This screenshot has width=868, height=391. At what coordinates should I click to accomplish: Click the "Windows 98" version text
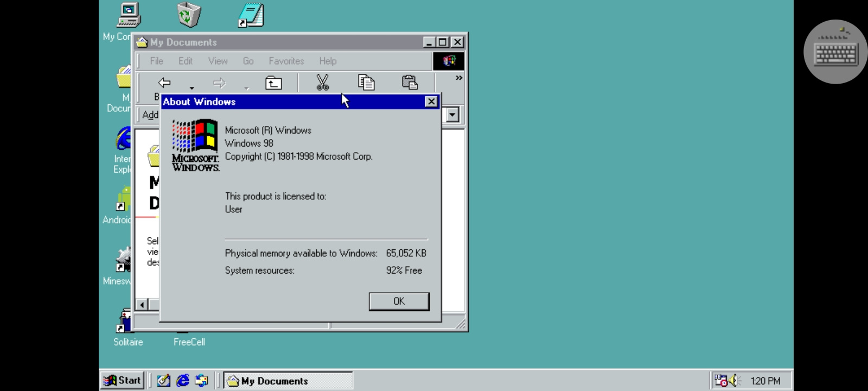249,143
